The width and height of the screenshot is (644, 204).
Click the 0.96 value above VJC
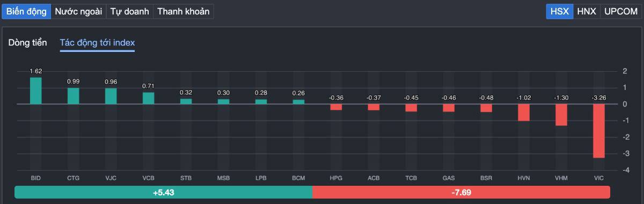pos(111,82)
